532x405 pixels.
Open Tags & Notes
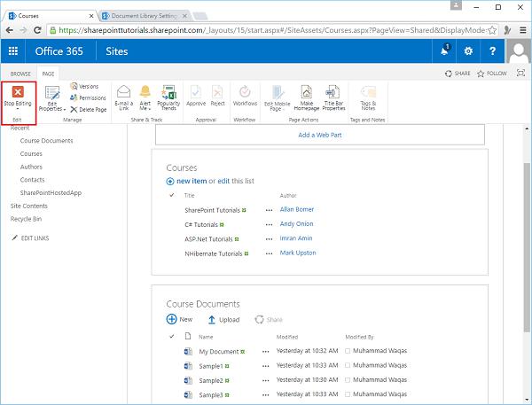click(x=368, y=98)
